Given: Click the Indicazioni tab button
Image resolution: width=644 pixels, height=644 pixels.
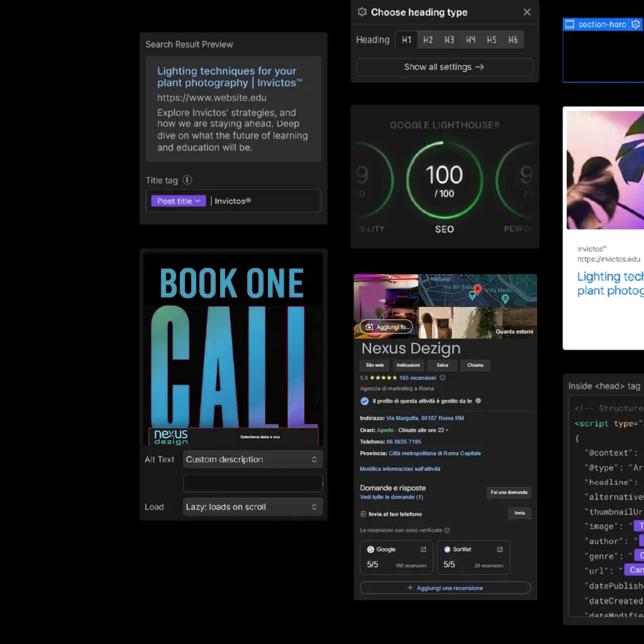Looking at the screenshot, I should [x=408, y=365].
